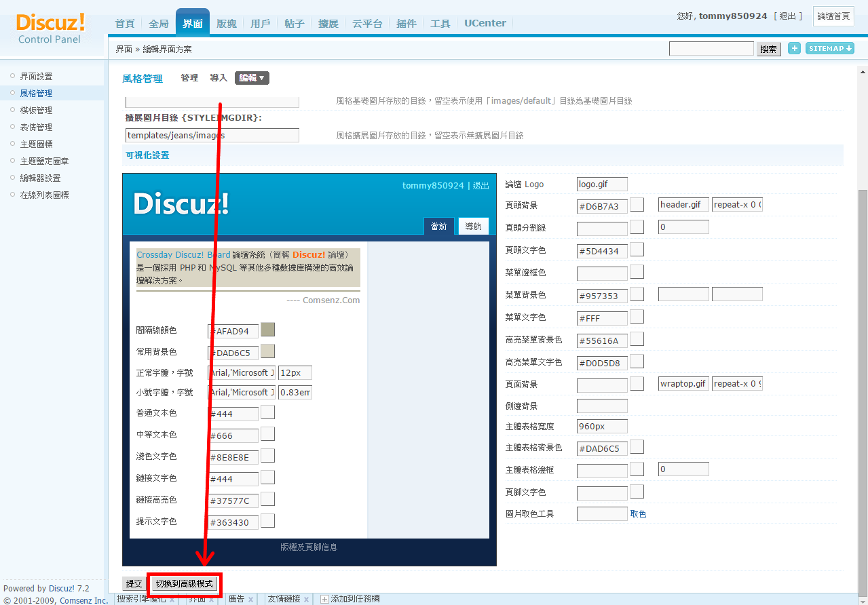Viewport: 868px width, 605px height.
Task: Open the SITEMAP dropdown
Action: 829,48
